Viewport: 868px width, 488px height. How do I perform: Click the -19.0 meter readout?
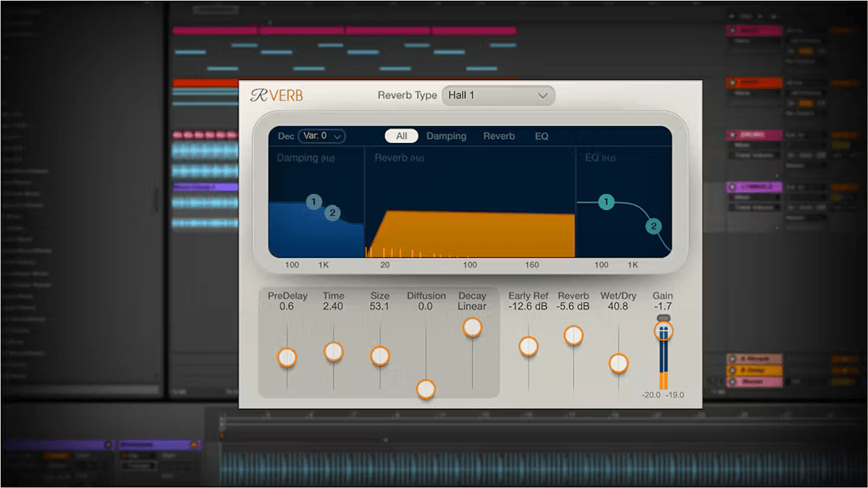click(x=675, y=395)
